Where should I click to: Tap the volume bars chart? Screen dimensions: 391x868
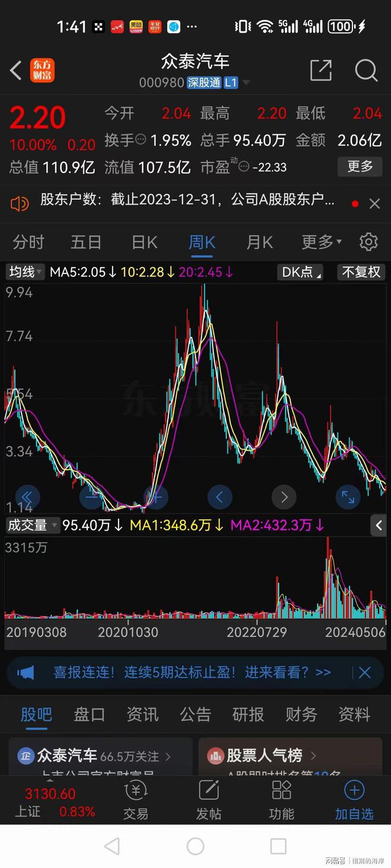coord(195,577)
